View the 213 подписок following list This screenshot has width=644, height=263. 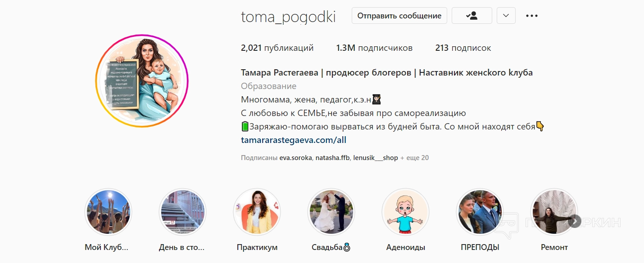coord(463,48)
